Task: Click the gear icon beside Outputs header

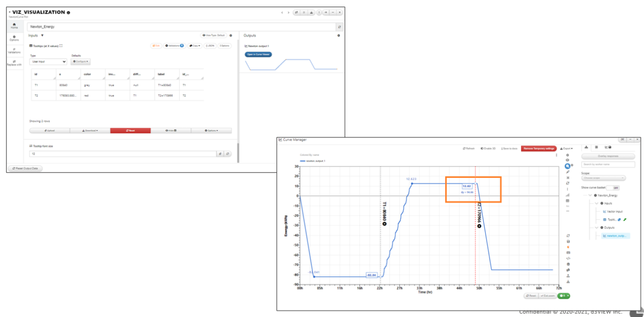Action: [339, 35]
